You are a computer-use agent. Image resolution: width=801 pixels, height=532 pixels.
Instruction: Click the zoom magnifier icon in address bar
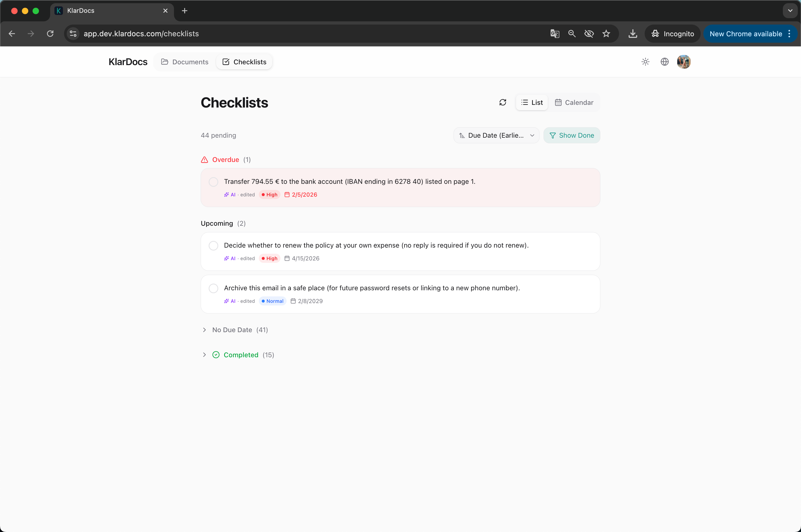pyautogui.click(x=572, y=34)
